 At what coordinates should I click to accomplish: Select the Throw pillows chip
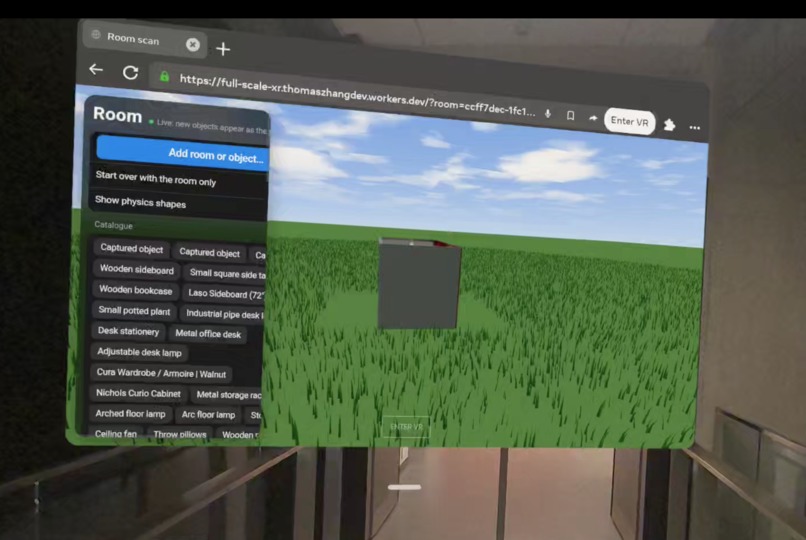(180, 435)
